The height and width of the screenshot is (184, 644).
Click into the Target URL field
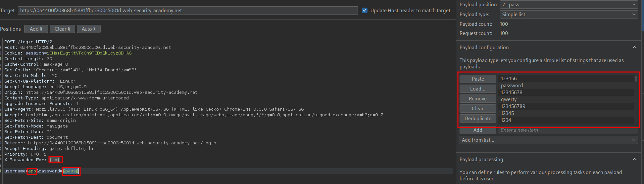187,11
